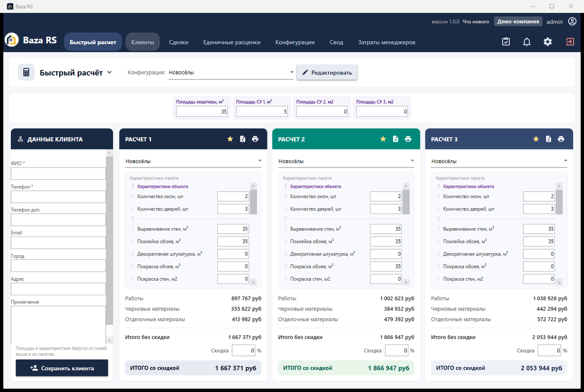Mark Расчет 1 as favorite with star
The height and width of the screenshot is (392, 584).
(x=230, y=139)
